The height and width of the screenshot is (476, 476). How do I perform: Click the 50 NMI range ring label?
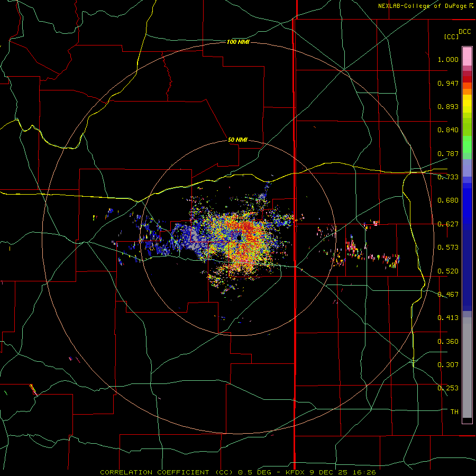click(237, 140)
